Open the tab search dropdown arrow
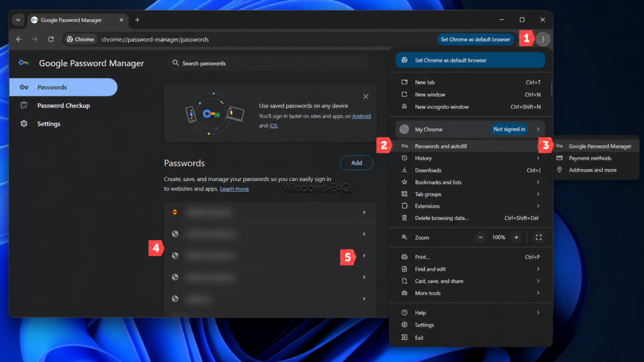This screenshot has width=644, height=362. click(x=18, y=19)
